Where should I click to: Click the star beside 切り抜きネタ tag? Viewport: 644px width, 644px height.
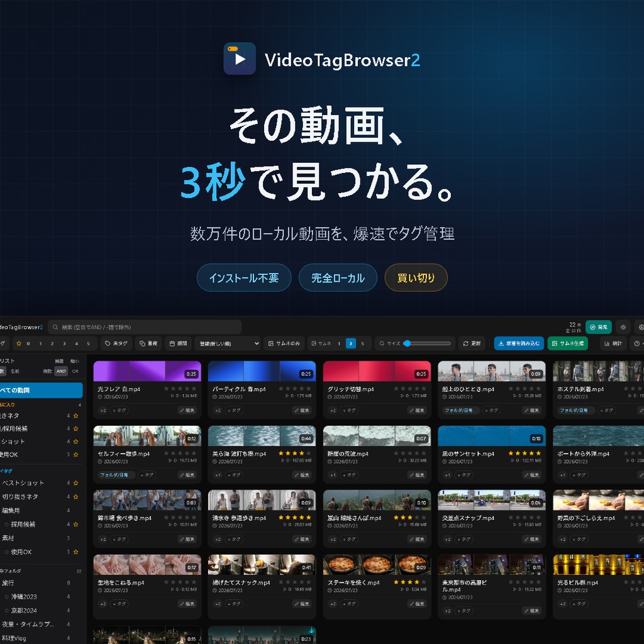[75, 497]
